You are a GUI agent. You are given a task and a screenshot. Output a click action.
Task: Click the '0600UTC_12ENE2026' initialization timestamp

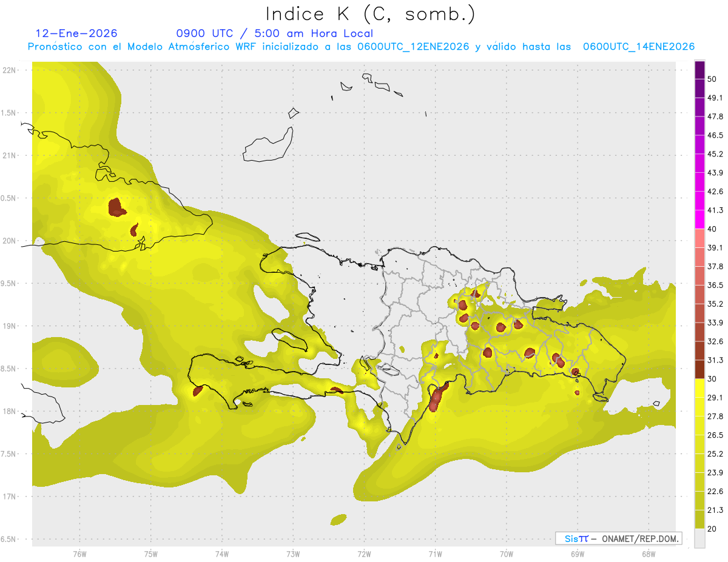(413, 47)
